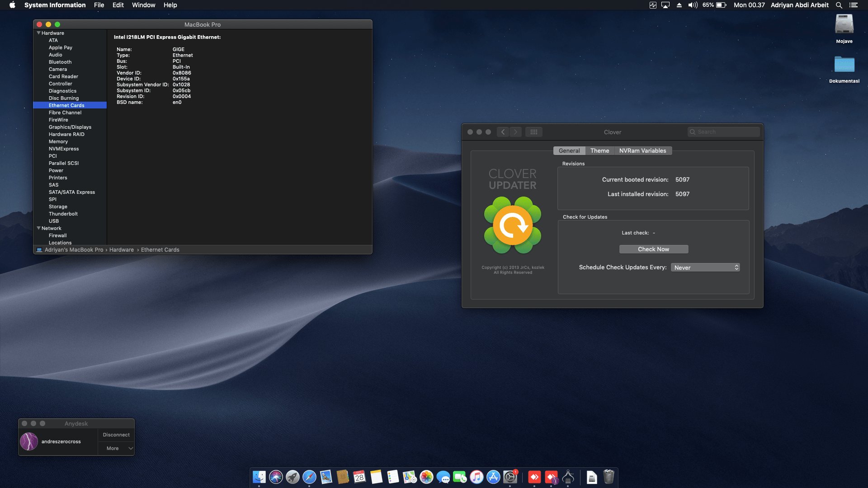Open the Window menu
This screenshot has width=868, height=488.
[x=143, y=5]
